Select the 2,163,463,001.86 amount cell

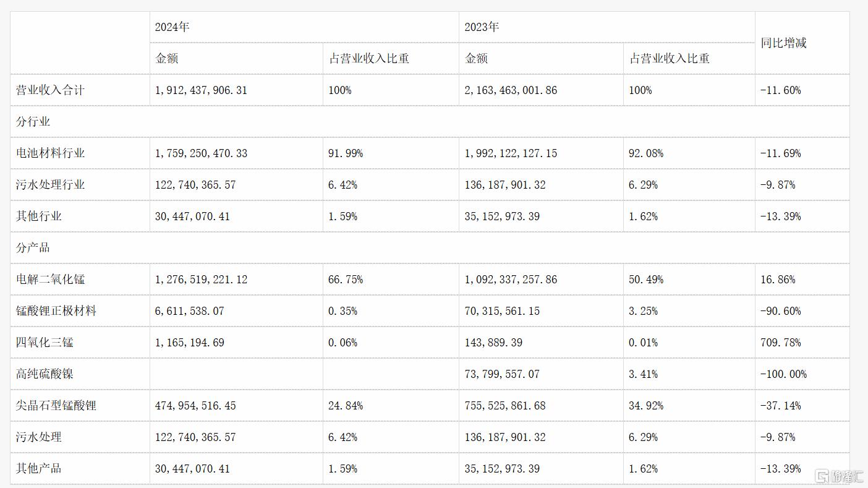(x=511, y=90)
